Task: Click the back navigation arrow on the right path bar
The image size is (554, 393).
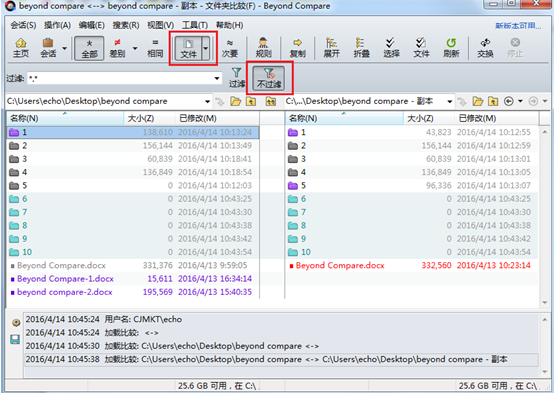Action: click(508, 102)
